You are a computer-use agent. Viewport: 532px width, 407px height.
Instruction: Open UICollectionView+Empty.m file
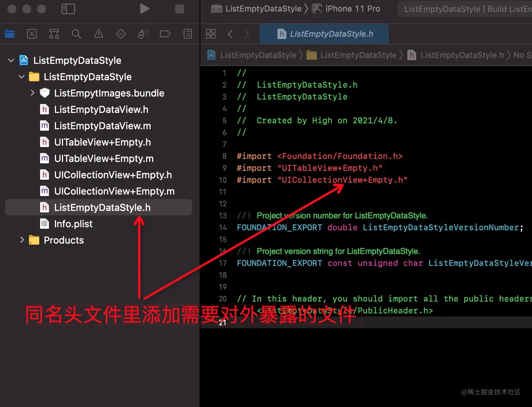114,191
